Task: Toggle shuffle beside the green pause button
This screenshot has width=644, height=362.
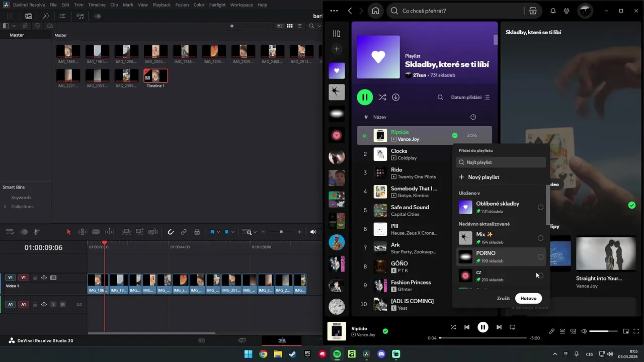Action: [x=382, y=98]
